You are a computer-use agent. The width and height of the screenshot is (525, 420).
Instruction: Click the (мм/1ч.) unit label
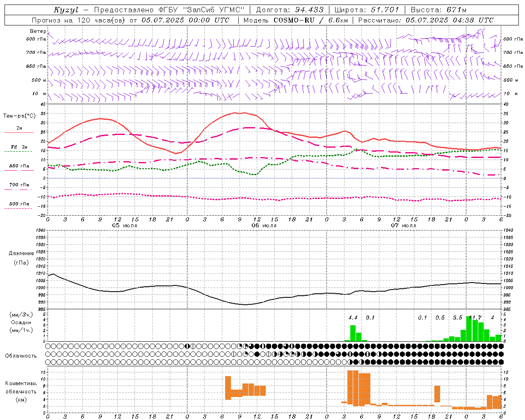(x=21, y=330)
